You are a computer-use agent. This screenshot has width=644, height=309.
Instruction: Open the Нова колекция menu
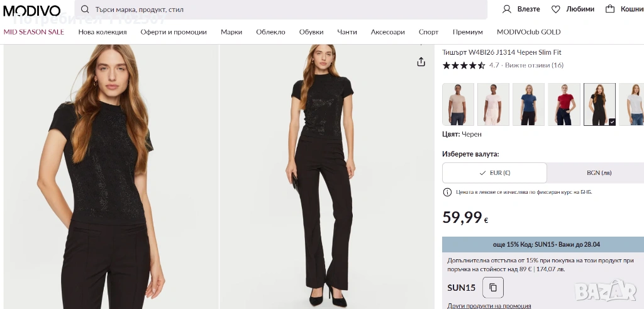coord(103,32)
